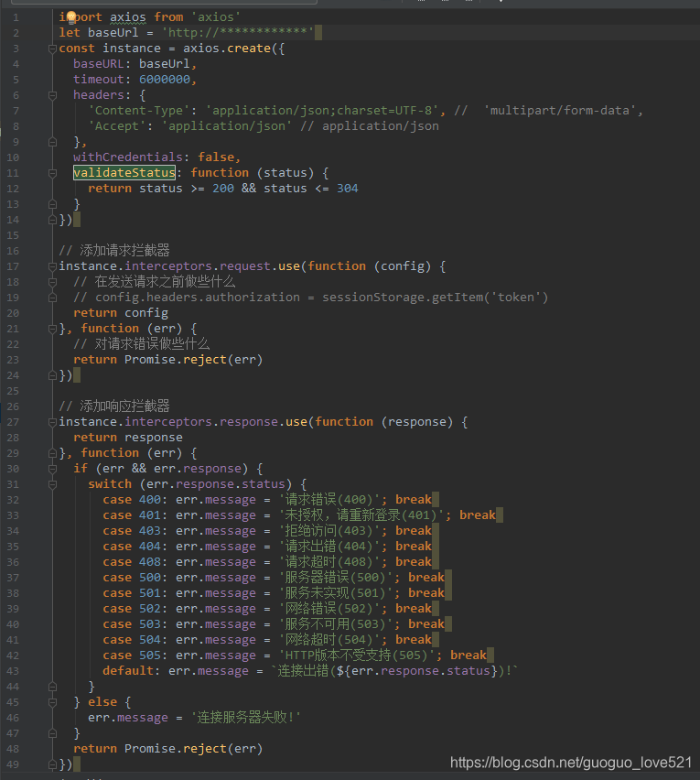Click the comment '// 对请求错误做些什么'
The width and height of the screenshot is (700, 780).
(141, 343)
